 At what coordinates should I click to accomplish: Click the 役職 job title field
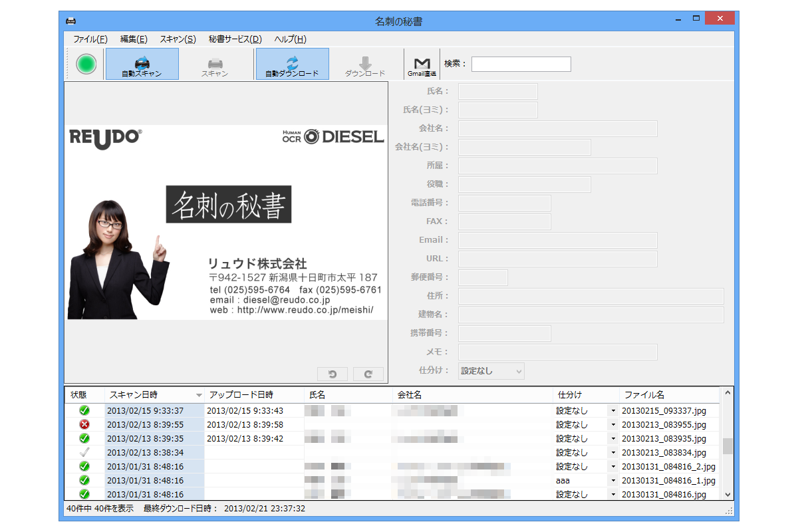pyautogui.click(x=525, y=184)
